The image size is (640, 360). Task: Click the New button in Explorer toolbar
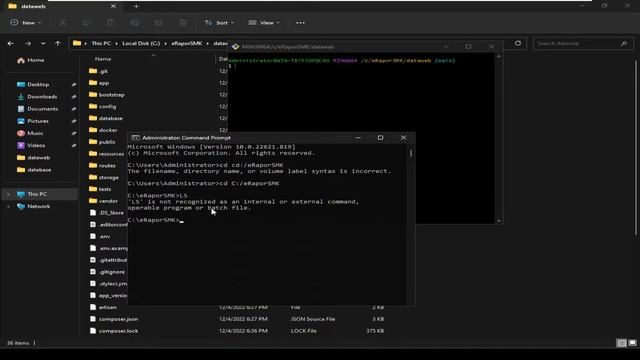click(x=26, y=23)
